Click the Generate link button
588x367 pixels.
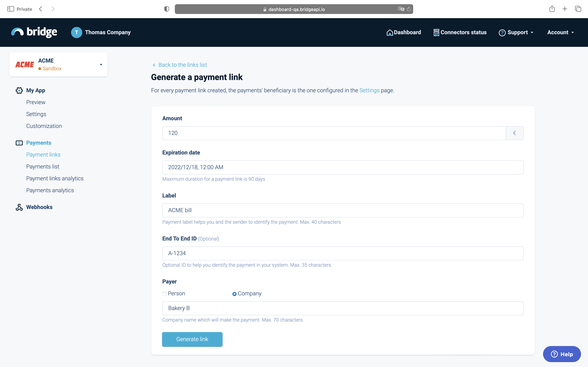coord(192,339)
